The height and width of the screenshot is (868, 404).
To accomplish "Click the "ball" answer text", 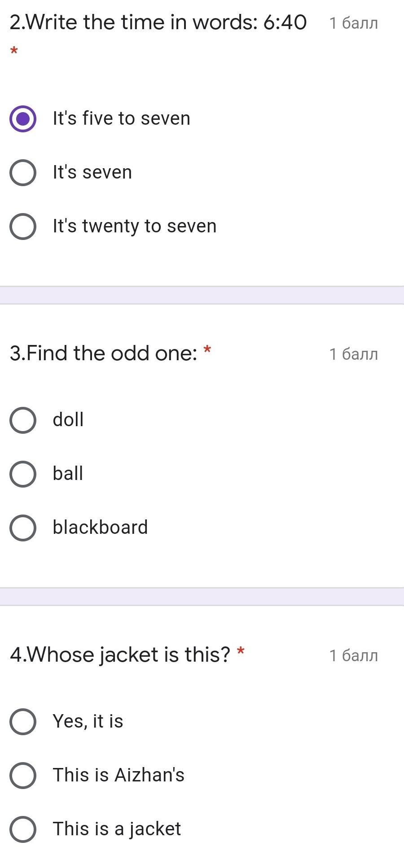I will (x=68, y=474).
